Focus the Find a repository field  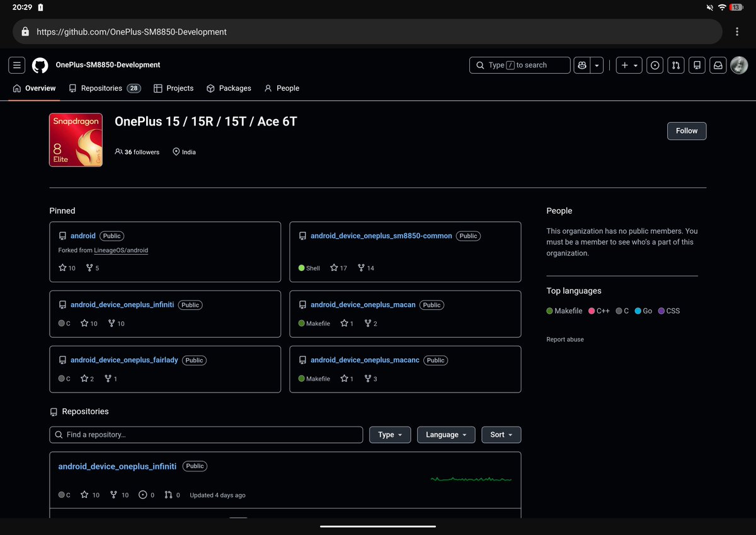click(206, 435)
